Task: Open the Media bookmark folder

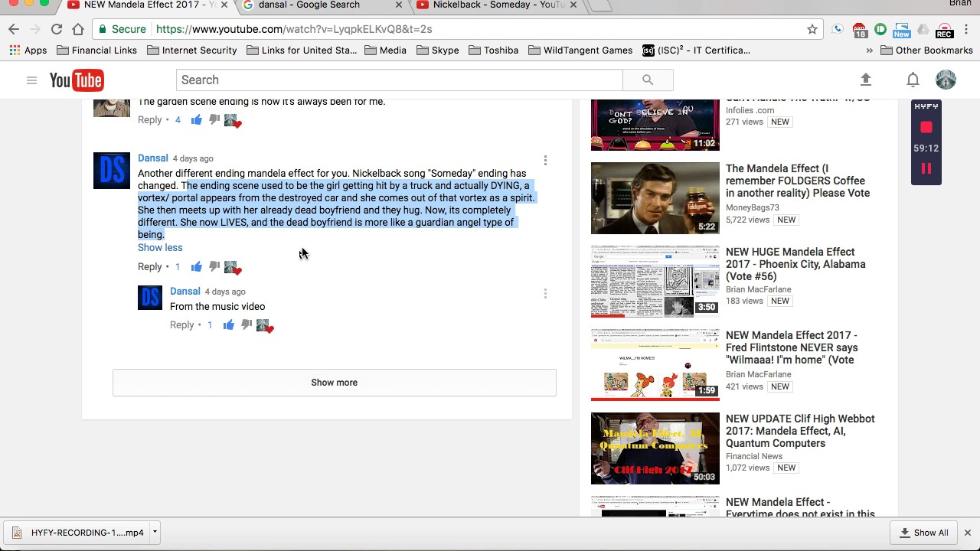Action: (386, 51)
